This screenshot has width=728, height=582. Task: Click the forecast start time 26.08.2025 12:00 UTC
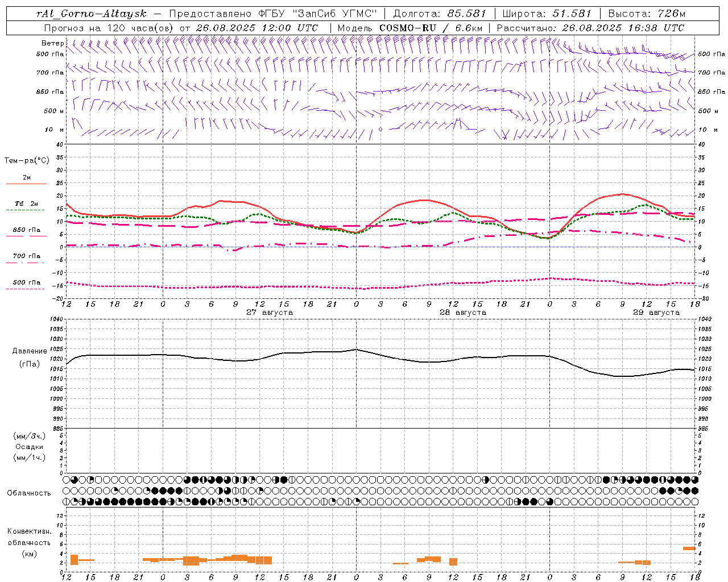click(257, 28)
